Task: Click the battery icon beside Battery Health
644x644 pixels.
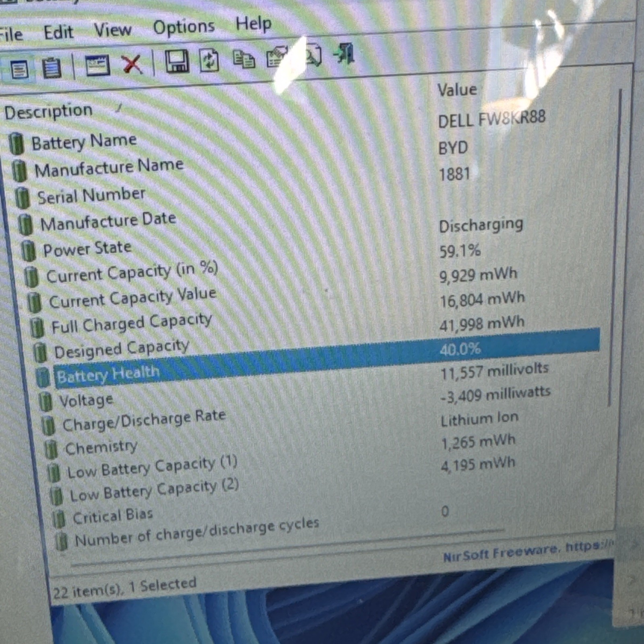Action: [43, 378]
